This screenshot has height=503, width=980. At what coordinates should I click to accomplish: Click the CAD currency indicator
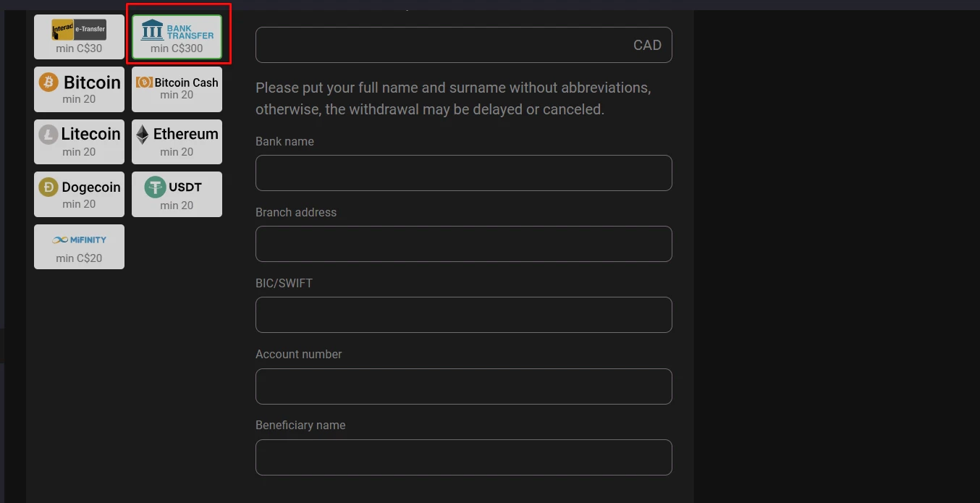click(x=647, y=45)
